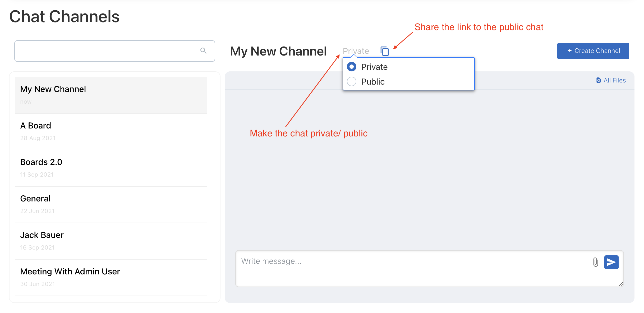Grab the message box resize handle
The height and width of the screenshot is (313, 644).
click(621, 284)
